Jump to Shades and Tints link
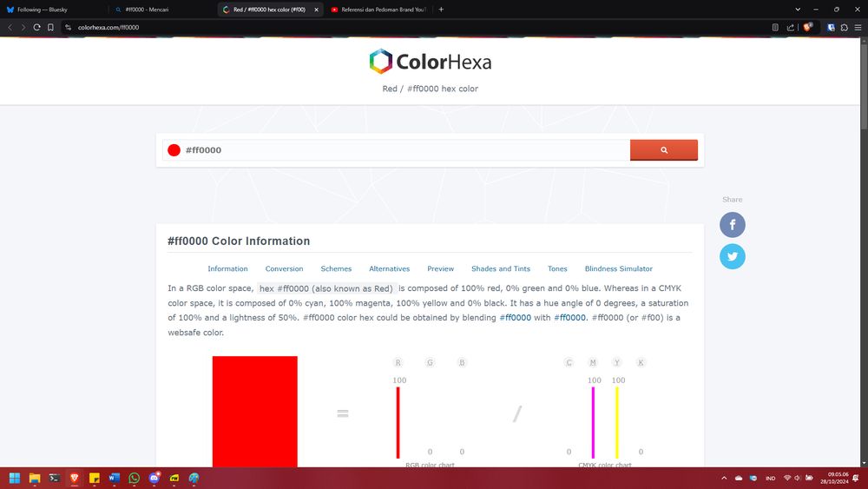This screenshot has height=489, width=868. point(501,268)
